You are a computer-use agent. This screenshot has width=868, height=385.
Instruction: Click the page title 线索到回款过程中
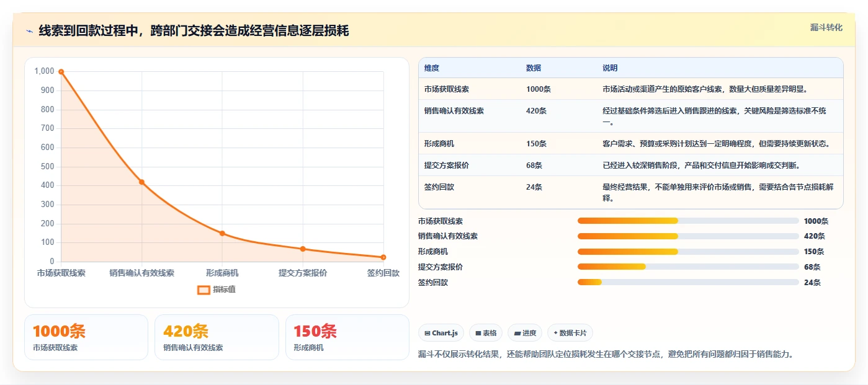[194, 31]
